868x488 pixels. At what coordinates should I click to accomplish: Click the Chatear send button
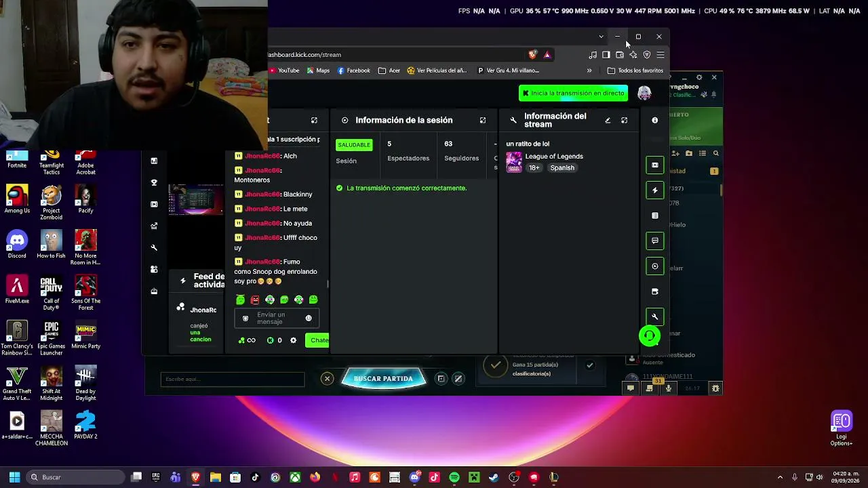click(317, 340)
